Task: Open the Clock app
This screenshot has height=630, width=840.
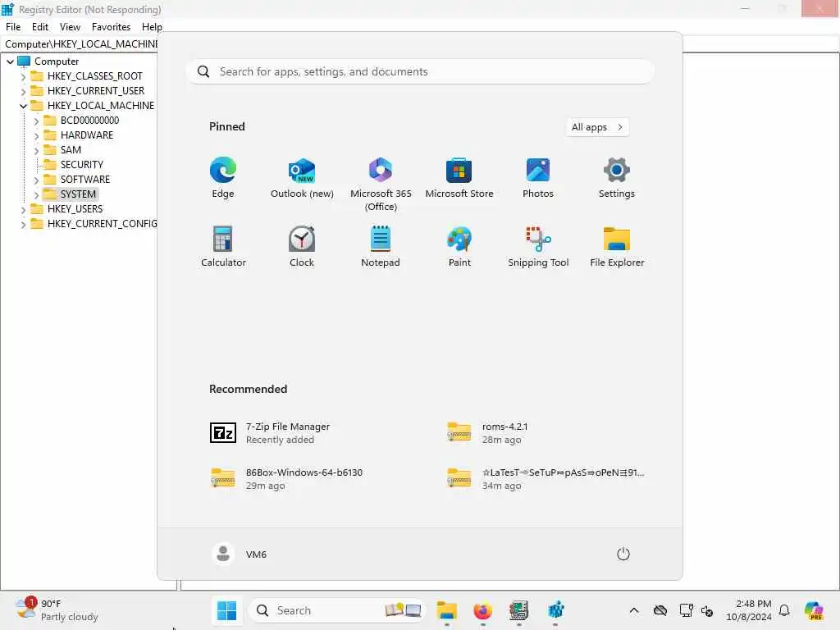Action: click(302, 246)
